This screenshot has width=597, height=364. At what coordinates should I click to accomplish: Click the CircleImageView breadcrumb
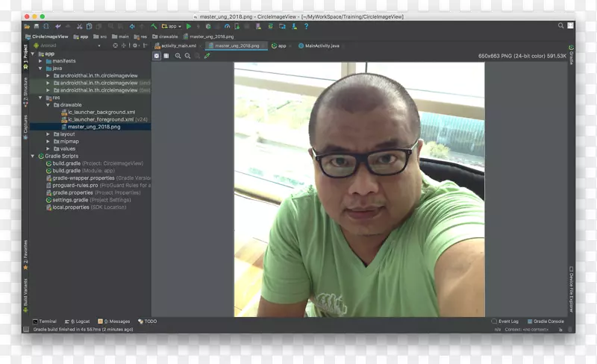(46, 37)
